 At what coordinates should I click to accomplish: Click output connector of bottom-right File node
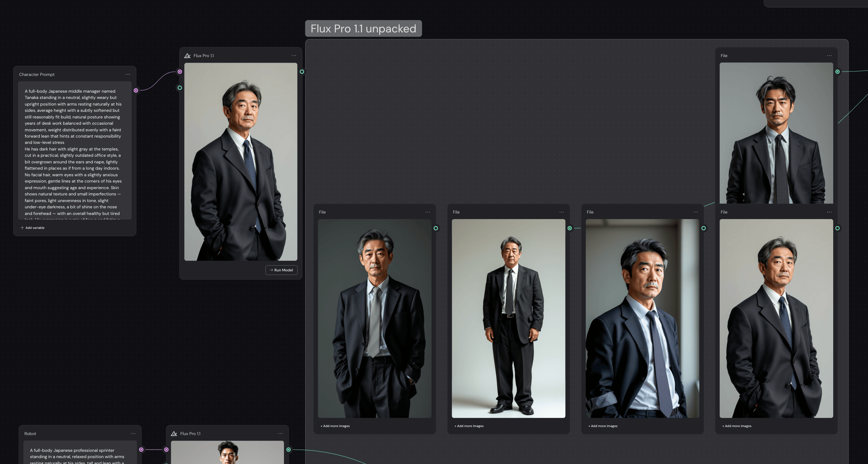click(x=838, y=228)
